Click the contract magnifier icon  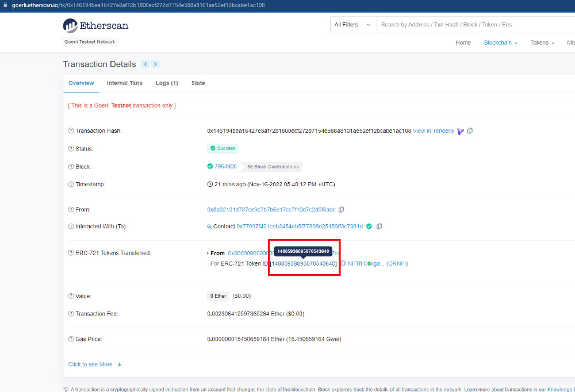pyautogui.click(x=209, y=226)
